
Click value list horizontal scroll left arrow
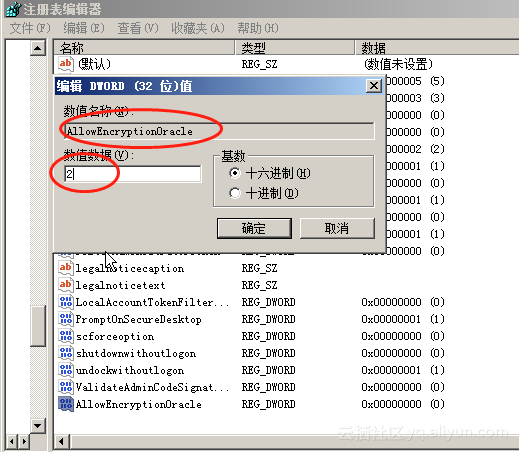[62, 442]
